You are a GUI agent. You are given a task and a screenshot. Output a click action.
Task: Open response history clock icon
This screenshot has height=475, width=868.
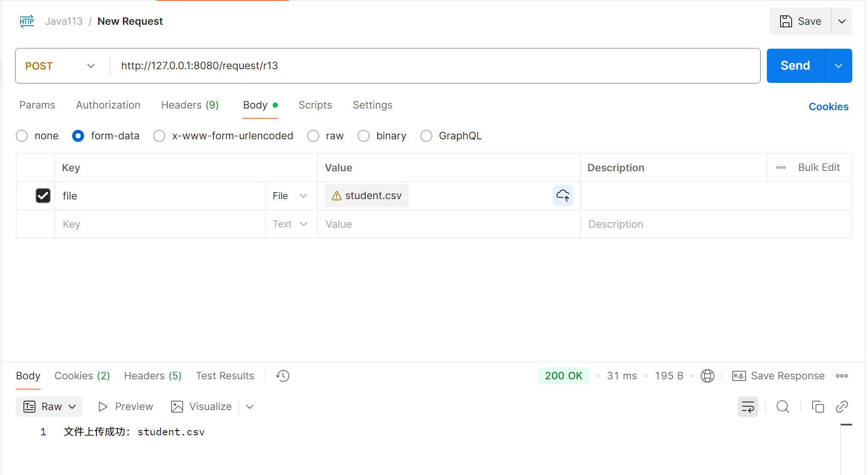[283, 376]
